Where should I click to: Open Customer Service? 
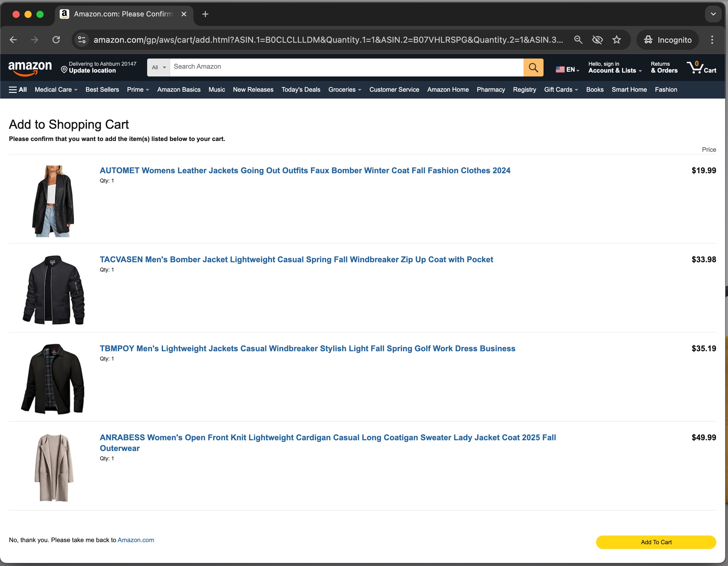[394, 89]
